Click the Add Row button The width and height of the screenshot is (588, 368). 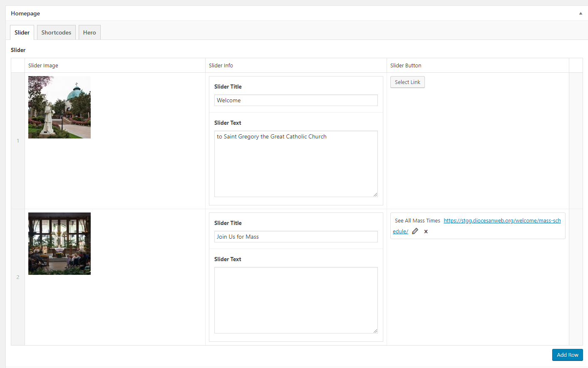[x=567, y=355]
